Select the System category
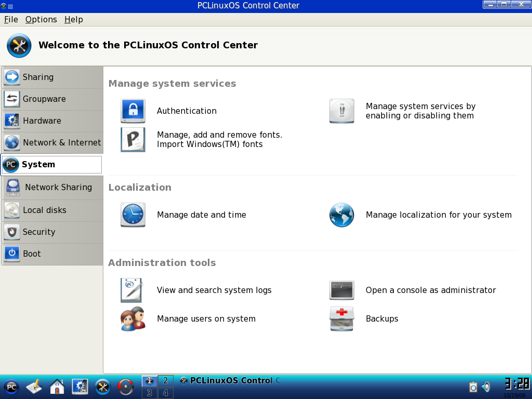Viewport: 532px width, 399px height. 52,165
